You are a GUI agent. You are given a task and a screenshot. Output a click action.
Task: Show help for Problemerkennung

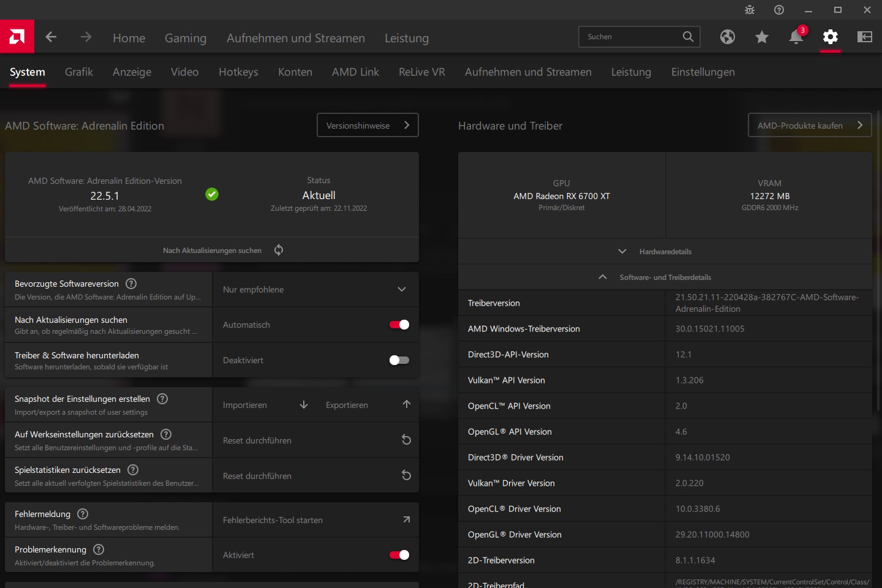[x=99, y=549]
